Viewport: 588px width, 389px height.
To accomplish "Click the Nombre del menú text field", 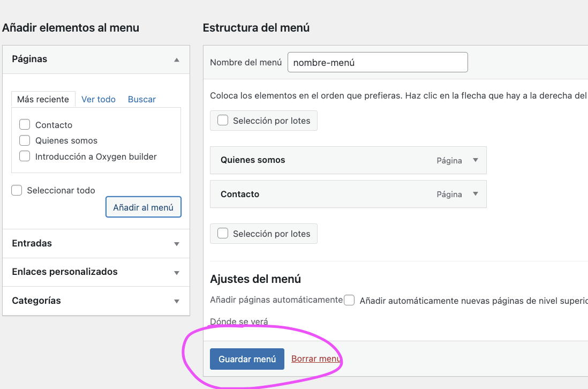I will [x=378, y=62].
